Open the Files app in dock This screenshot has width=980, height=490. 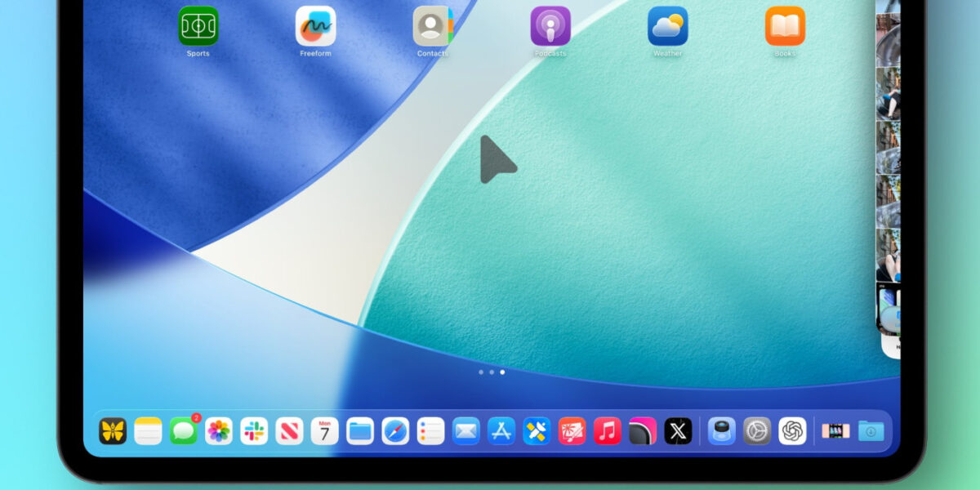point(360,430)
